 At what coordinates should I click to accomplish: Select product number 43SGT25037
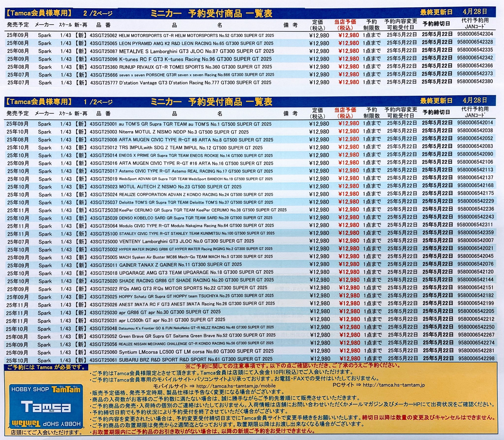click(x=104, y=203)
